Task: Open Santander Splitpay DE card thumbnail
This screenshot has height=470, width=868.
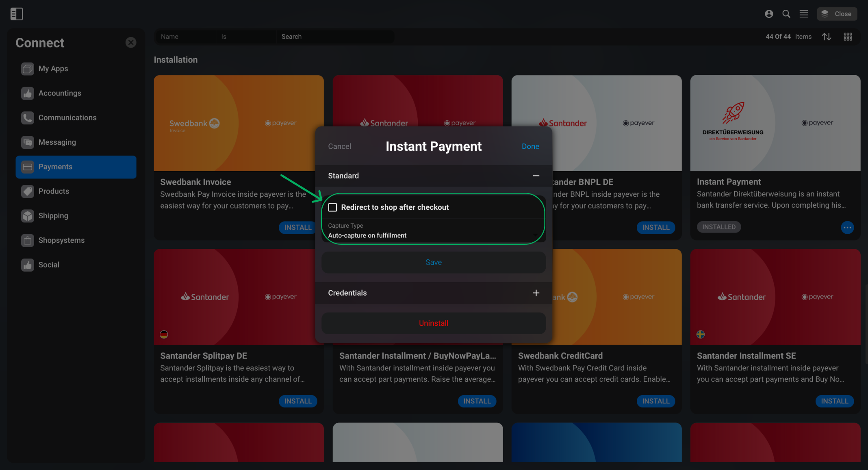Action: [x=239, y=297]
